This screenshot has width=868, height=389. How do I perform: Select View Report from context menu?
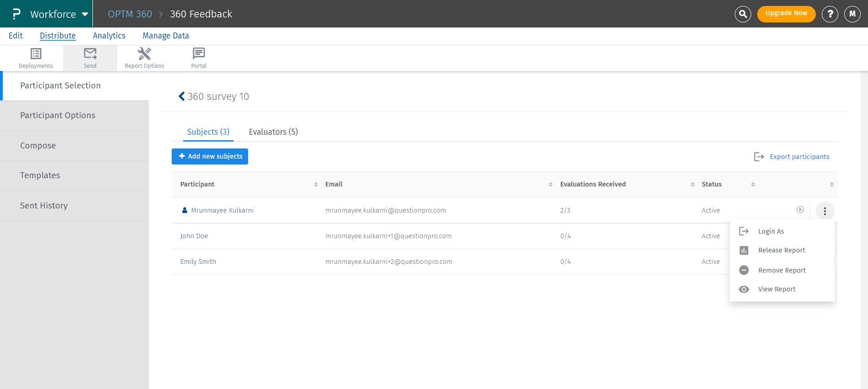coord(776,289)
